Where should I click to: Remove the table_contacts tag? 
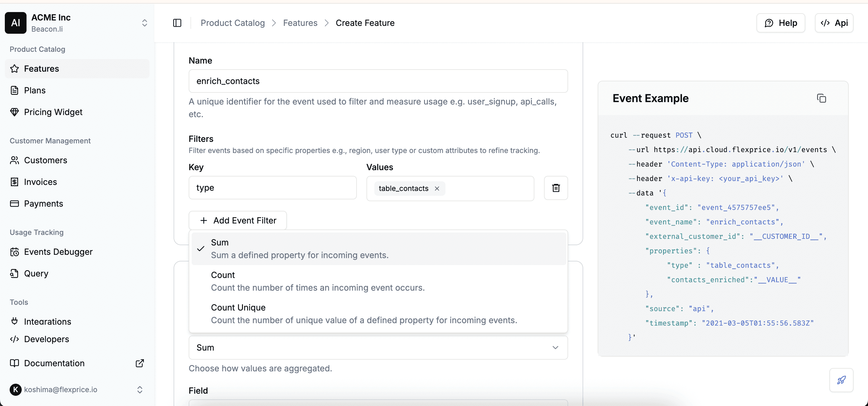(x=437, y=189)
